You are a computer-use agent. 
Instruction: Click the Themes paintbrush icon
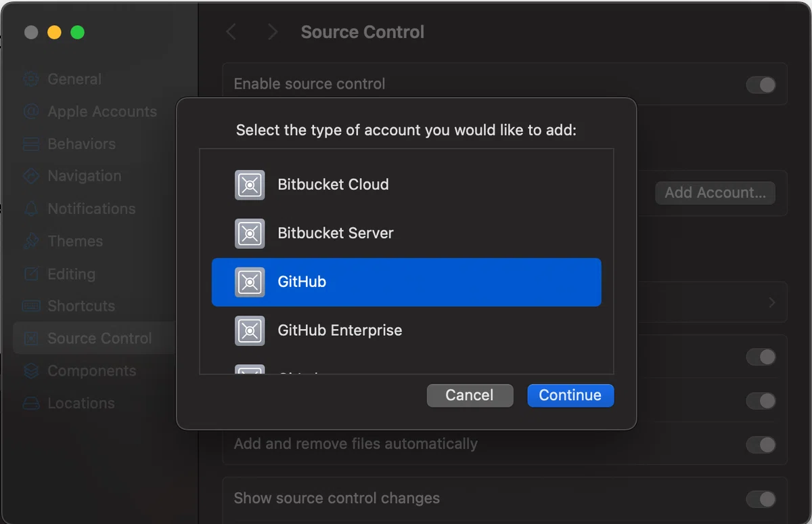click(x=31, y=241)
